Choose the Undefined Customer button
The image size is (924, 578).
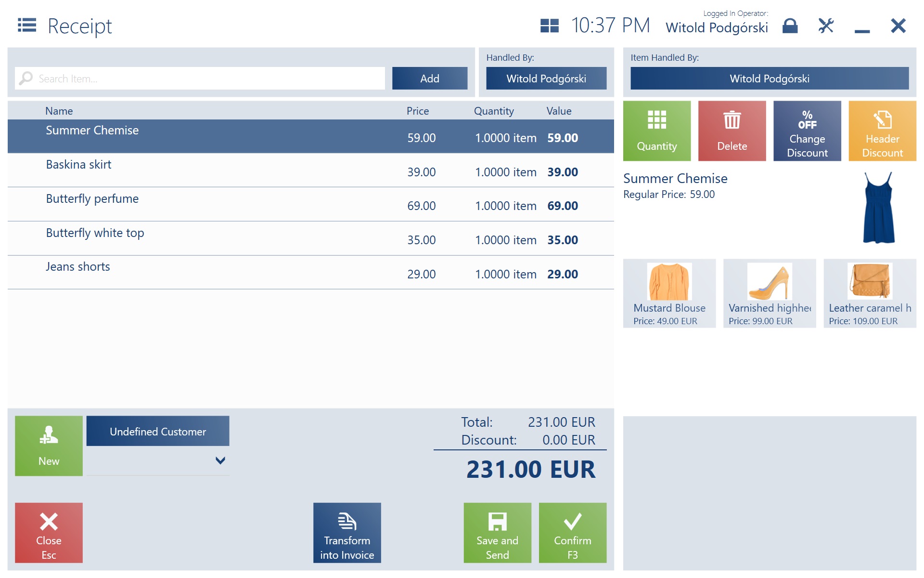tap(157, 431)
